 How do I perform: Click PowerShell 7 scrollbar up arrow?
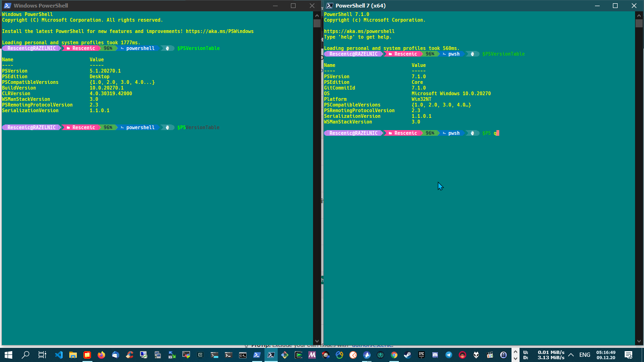tap(639, 15)
